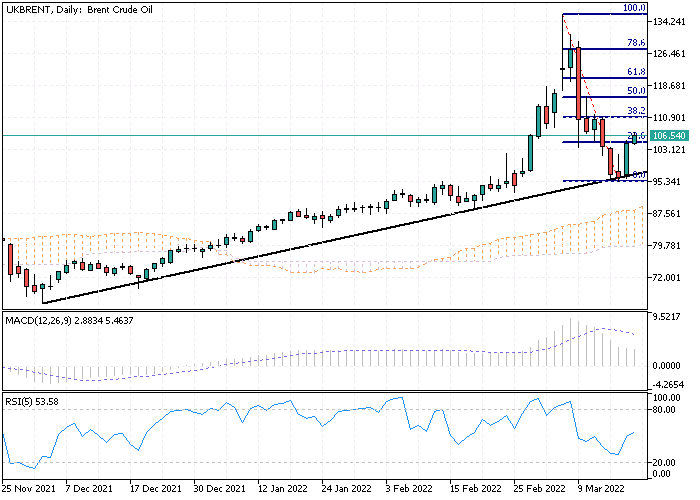Click the 3 Feb 2022 date label

pos(410,489)
